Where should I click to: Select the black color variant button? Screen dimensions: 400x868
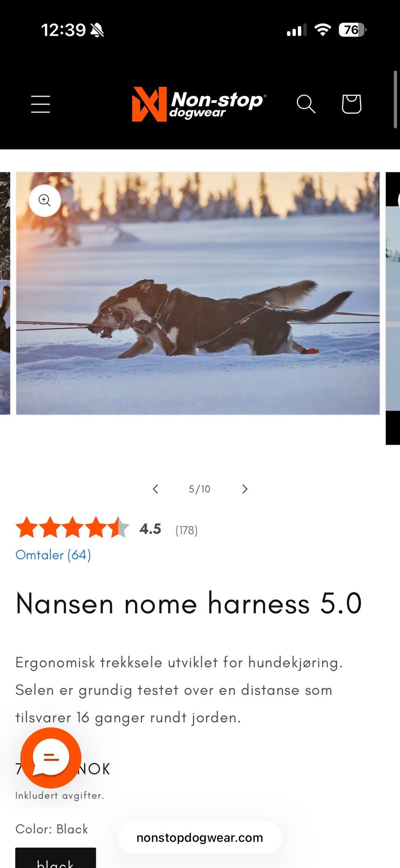(x=55, y=858)
